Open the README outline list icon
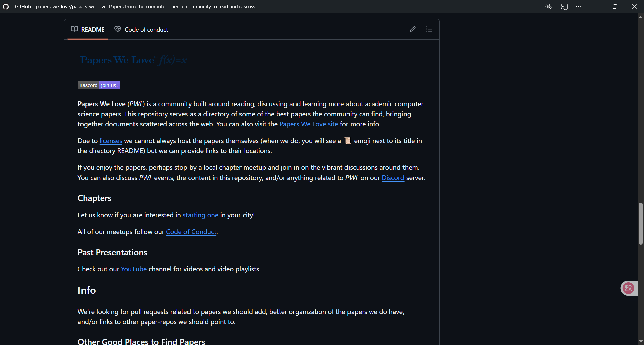Image resolution: width=644 pixels, height=345 pixels. 429,29
